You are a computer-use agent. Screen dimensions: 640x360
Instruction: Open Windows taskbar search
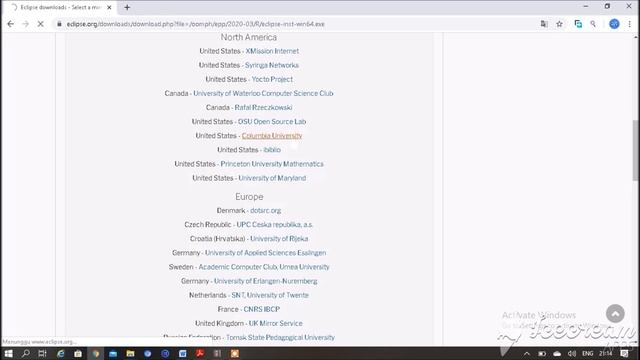25,353
